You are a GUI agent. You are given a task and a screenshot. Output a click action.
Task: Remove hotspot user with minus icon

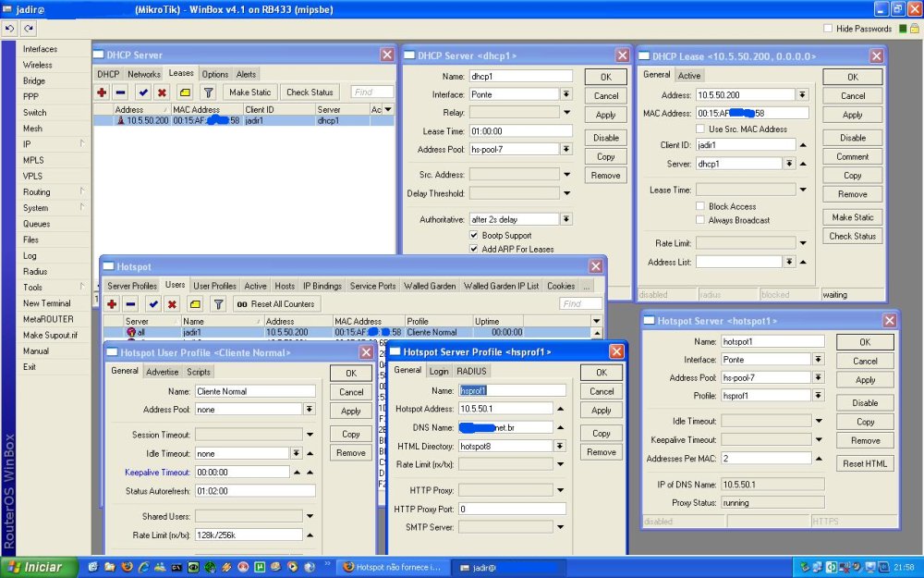[131, 304]
